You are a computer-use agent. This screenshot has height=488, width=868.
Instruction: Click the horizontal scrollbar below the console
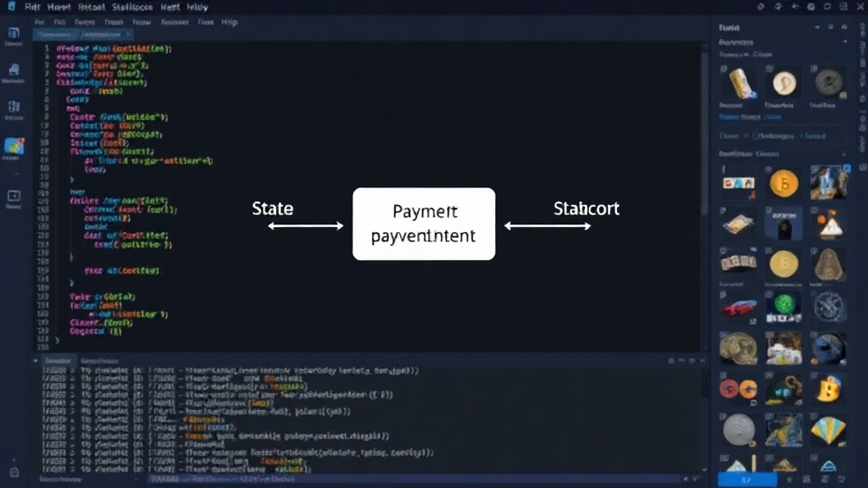pos(415,480)
